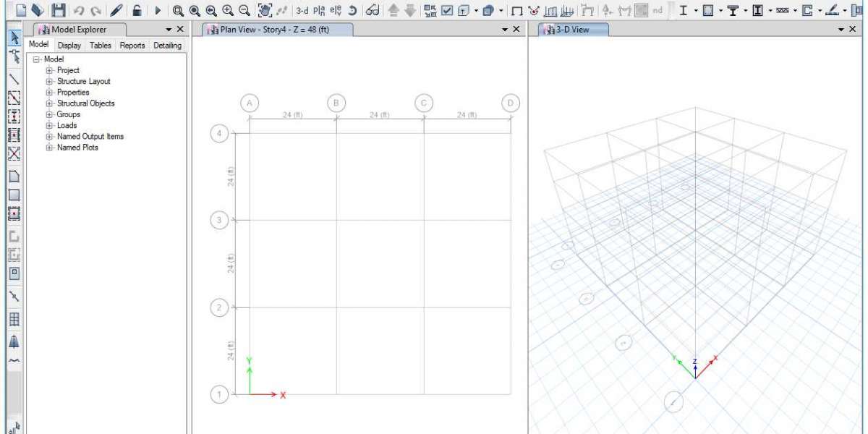868x434 pixels.
Task: Open the Display tab in Model Explorer
Action: [x=69, y=45]
